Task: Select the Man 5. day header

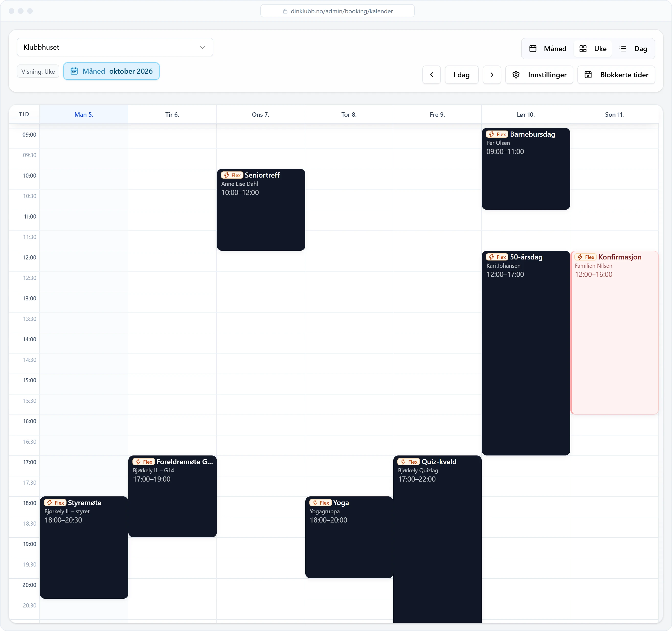Action: click(x=84, y=114)
